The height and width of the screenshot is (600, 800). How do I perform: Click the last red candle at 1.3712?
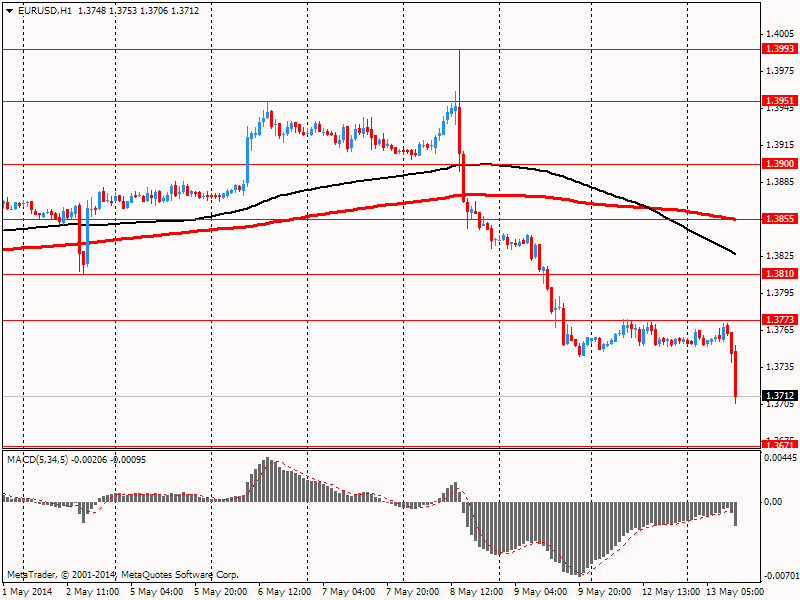click(736, 375)
